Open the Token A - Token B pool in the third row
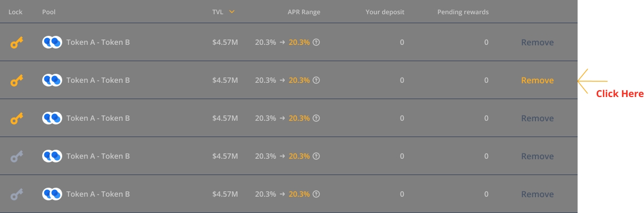Screen dimensions: 644x213 click(x=98, y=119)
